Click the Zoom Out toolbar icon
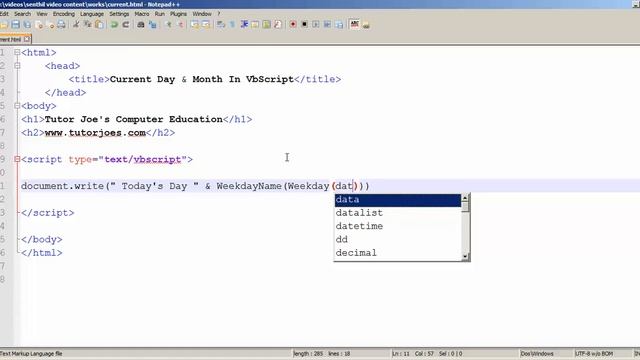This screenshot has height=360, width=640. click(x=180, y=24)
